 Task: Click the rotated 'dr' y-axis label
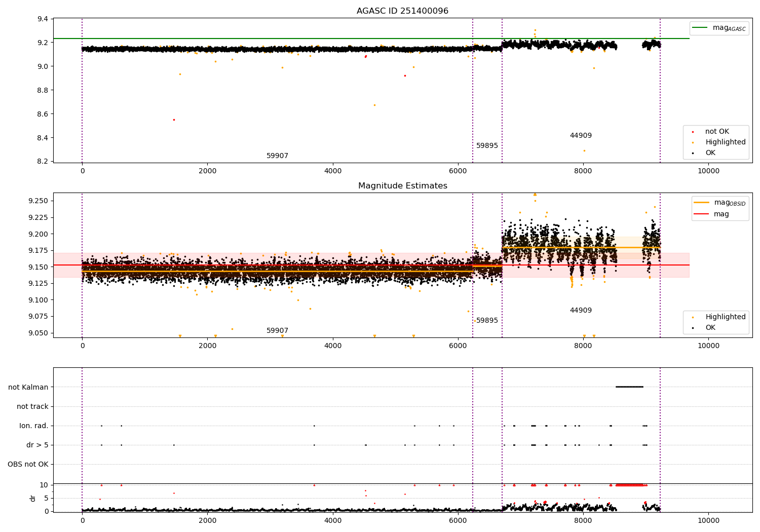point(33,498)
